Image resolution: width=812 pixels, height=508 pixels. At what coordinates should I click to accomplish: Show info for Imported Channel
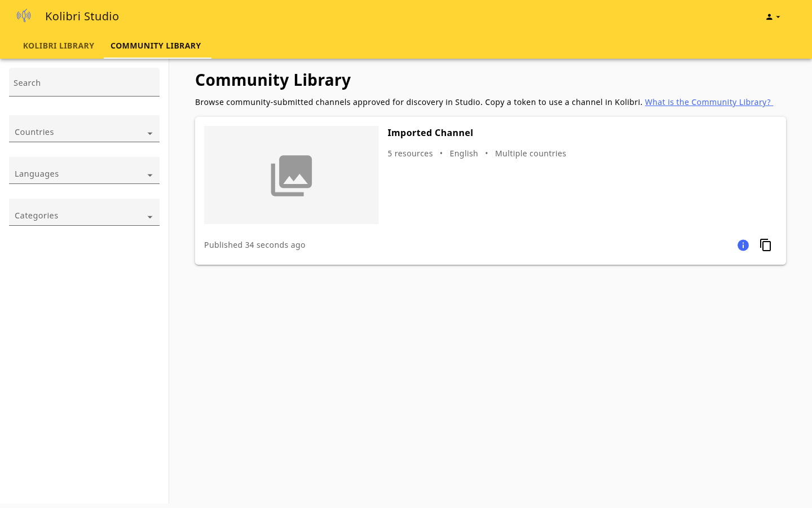[x=743, y=245]
